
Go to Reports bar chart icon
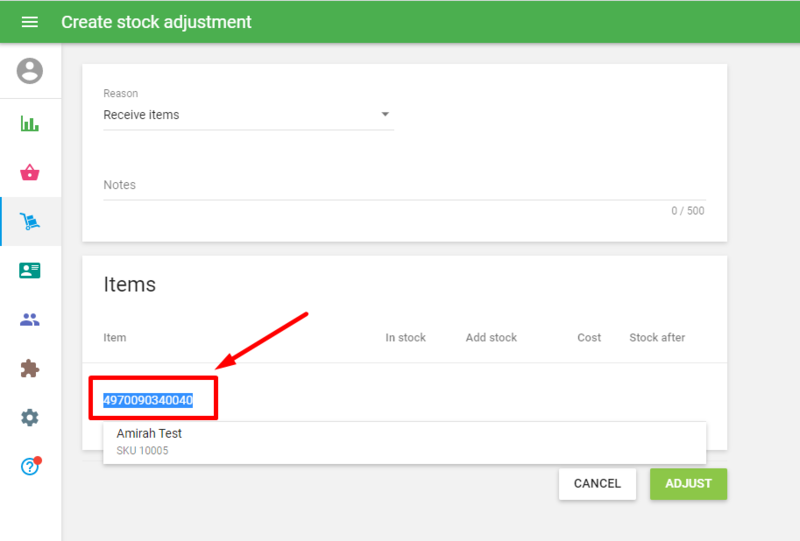coord(30,124)
